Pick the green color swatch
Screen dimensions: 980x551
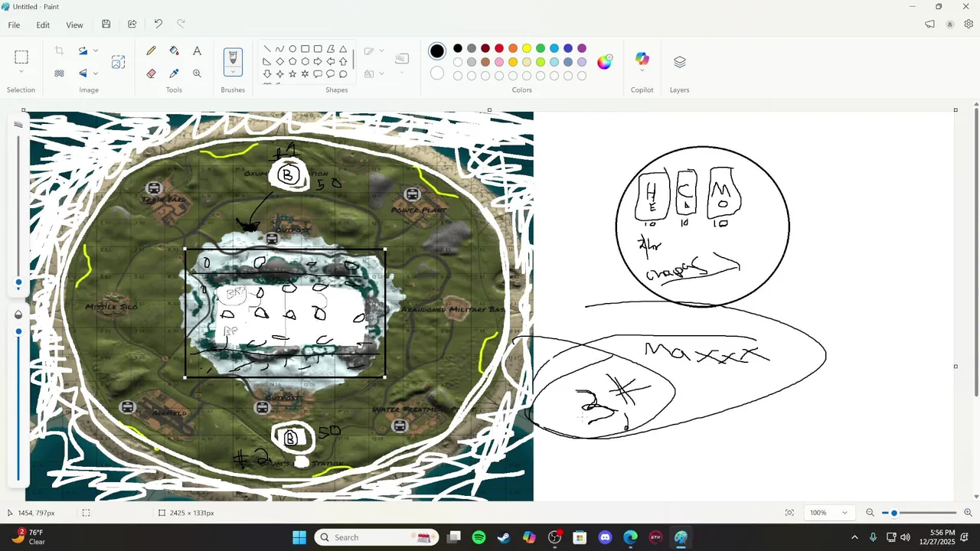pyautogui.click(x=541, y=48)
